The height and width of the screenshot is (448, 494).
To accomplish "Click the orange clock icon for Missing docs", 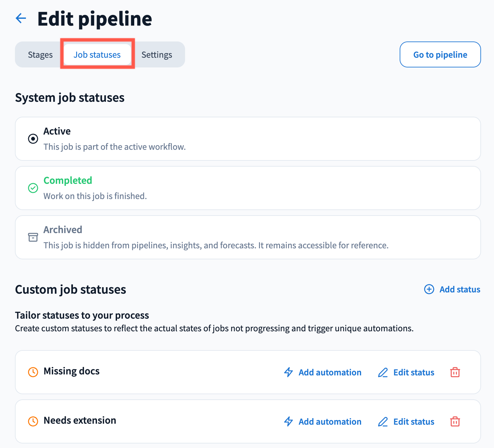I will [x=33, y=372].
